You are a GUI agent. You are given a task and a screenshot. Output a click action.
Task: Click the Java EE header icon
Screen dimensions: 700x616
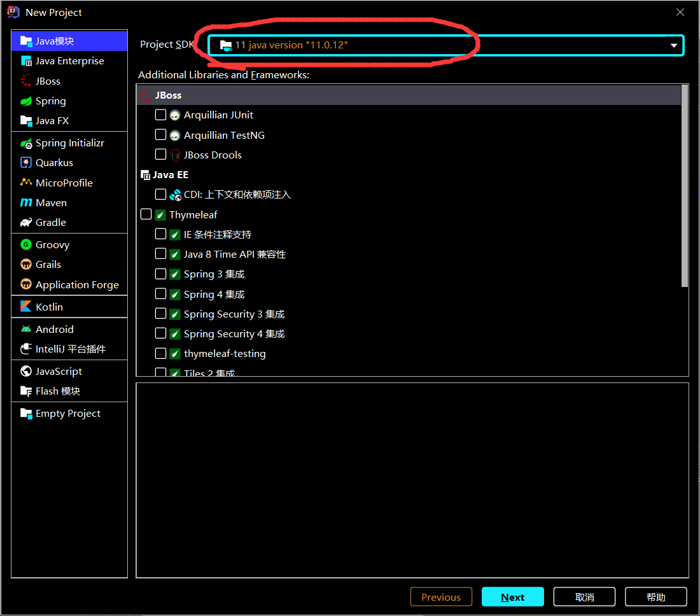[x=146, y=174]
